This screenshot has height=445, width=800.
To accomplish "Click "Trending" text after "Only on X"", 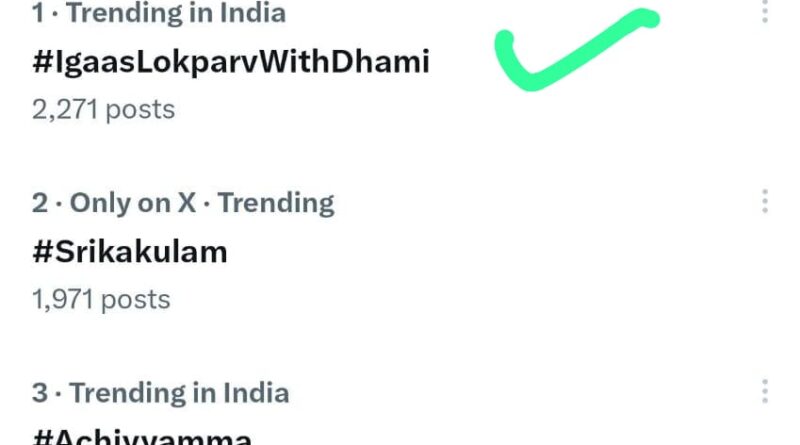I will coord(276,203).
